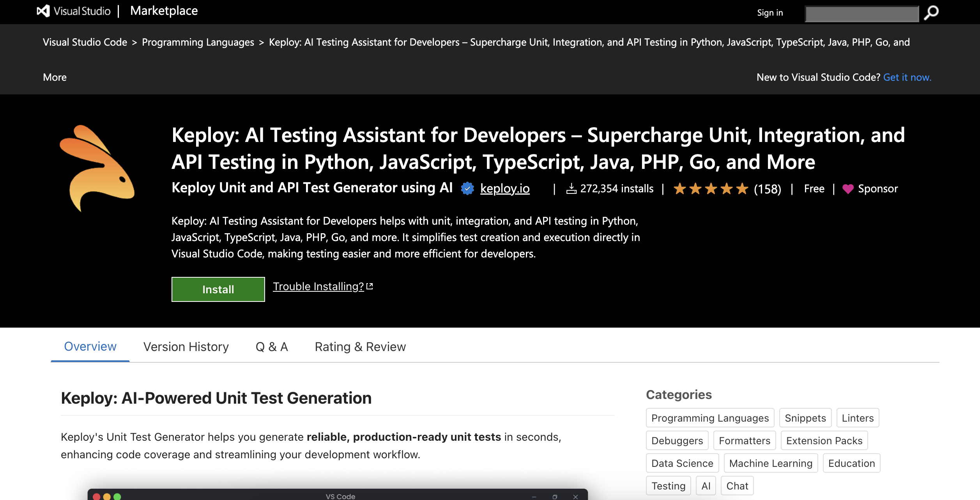Click the Education category tag

pos(851,463)
